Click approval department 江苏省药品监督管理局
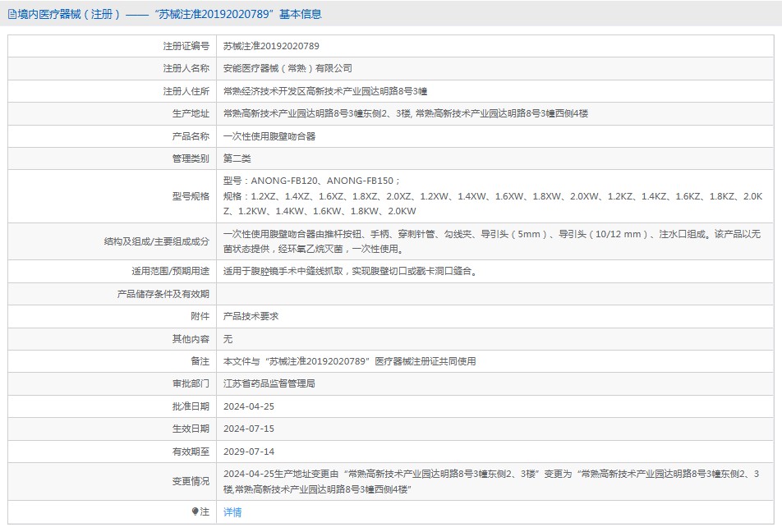Viewport: 782px width, 532px height. tap(269, 383)
